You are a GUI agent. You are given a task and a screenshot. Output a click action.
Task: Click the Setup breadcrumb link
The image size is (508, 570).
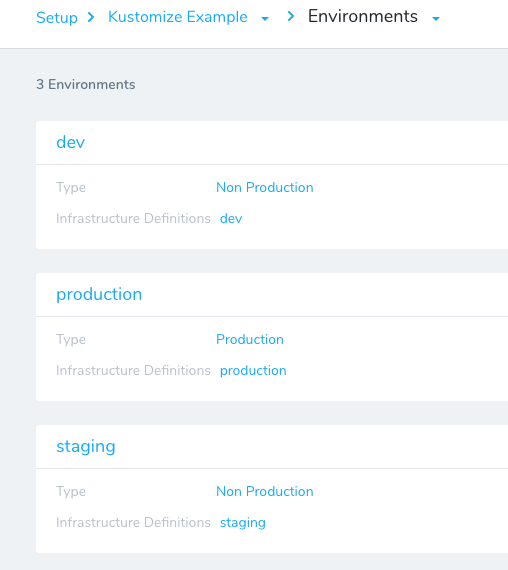[57, 17]
